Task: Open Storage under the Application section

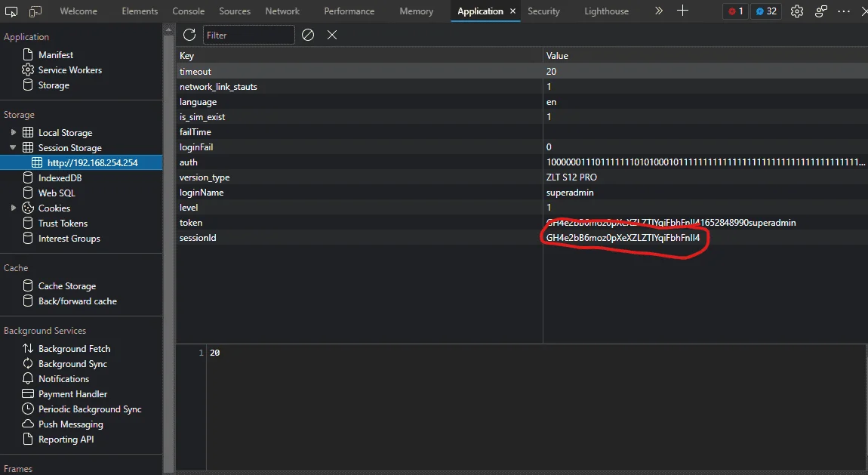Action: [x=54, y=85]
